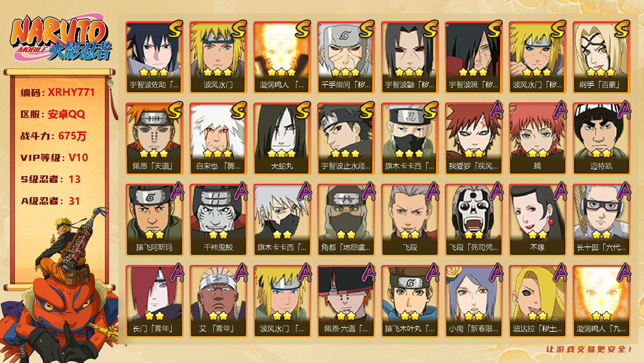Choose the 艾「青年」 character card

(218, 301)
